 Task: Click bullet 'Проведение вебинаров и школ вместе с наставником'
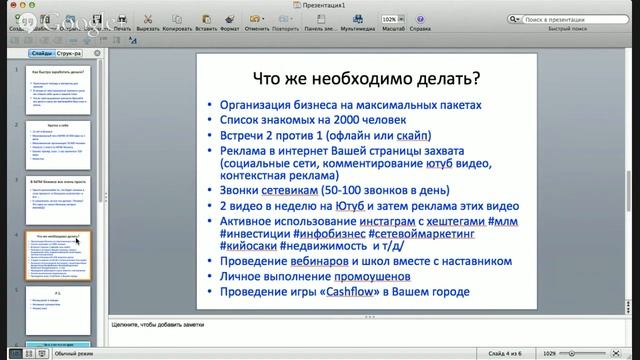point(366,261)
